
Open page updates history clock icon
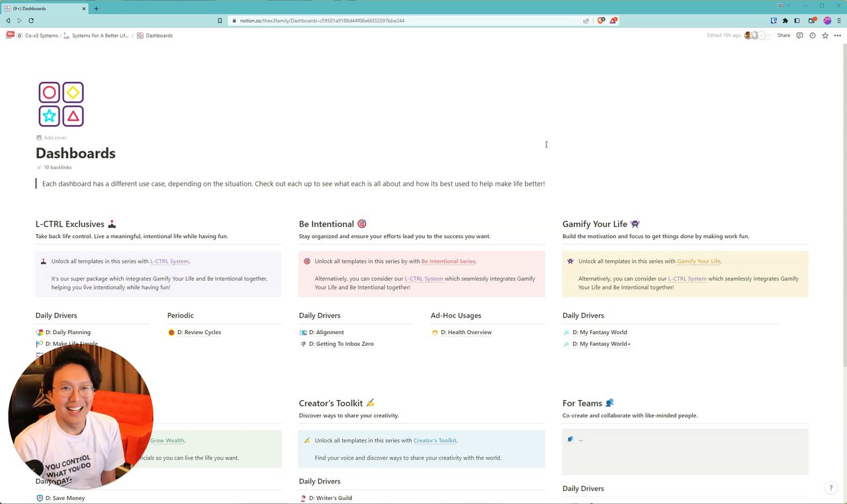tap(813, 36)
